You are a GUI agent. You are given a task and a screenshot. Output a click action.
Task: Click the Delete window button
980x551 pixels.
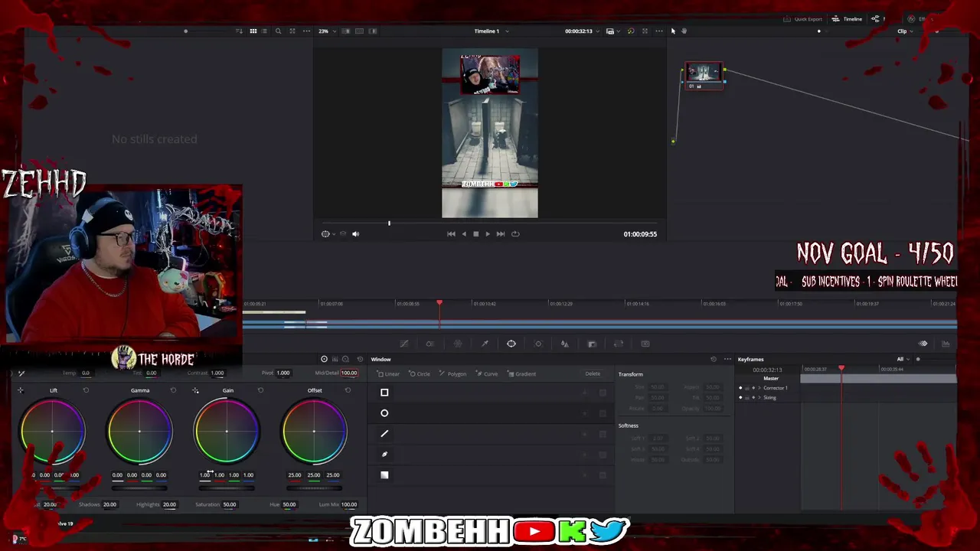[x=593, y=373]
